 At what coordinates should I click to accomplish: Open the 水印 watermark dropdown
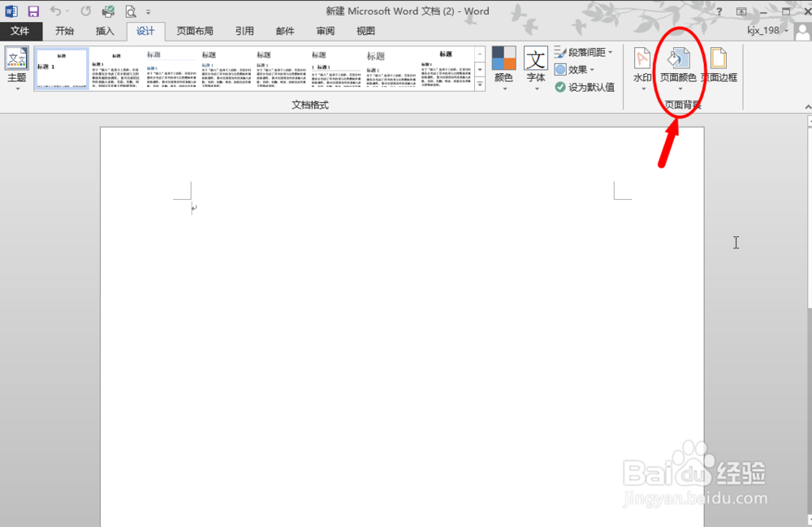tap(642, 68)
